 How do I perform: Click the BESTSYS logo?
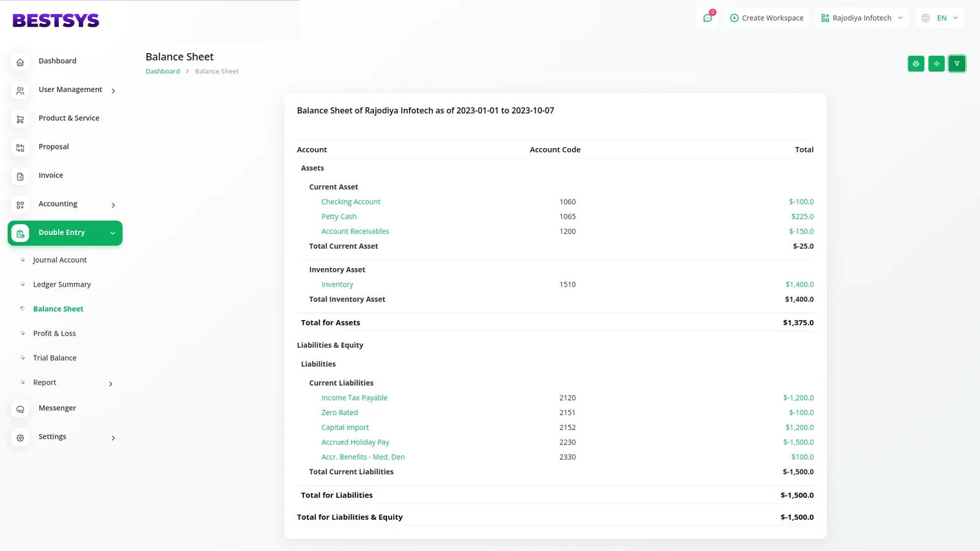tap(56, 21)
